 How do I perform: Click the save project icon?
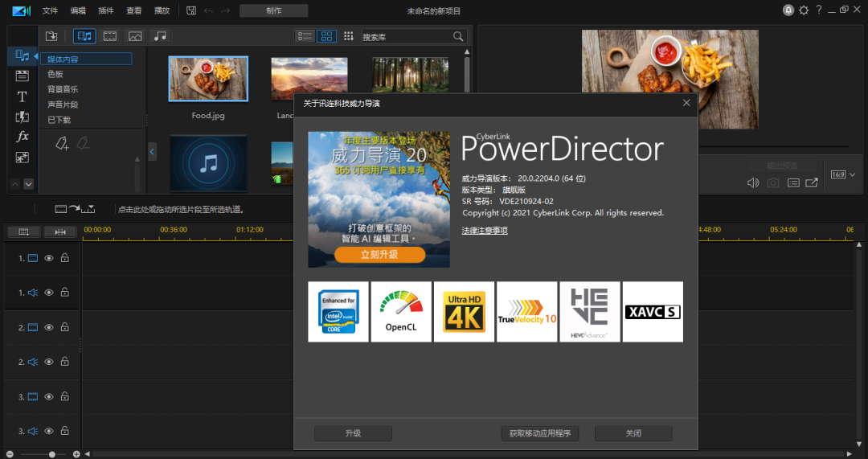191,10
